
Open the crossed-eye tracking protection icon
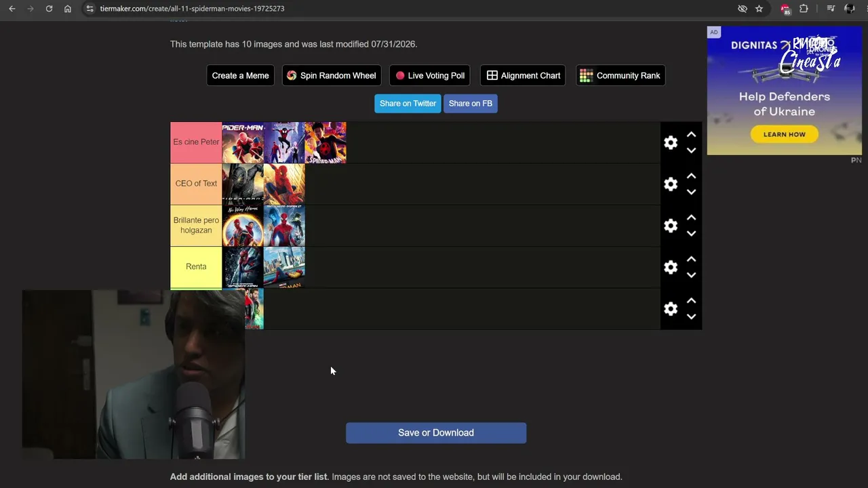tap(743, 9)
